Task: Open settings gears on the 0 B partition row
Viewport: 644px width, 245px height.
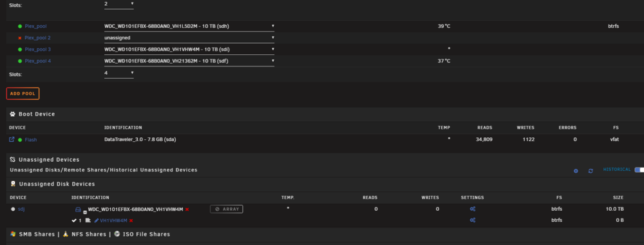Action: pyautogui.click(x=473, y=220)
